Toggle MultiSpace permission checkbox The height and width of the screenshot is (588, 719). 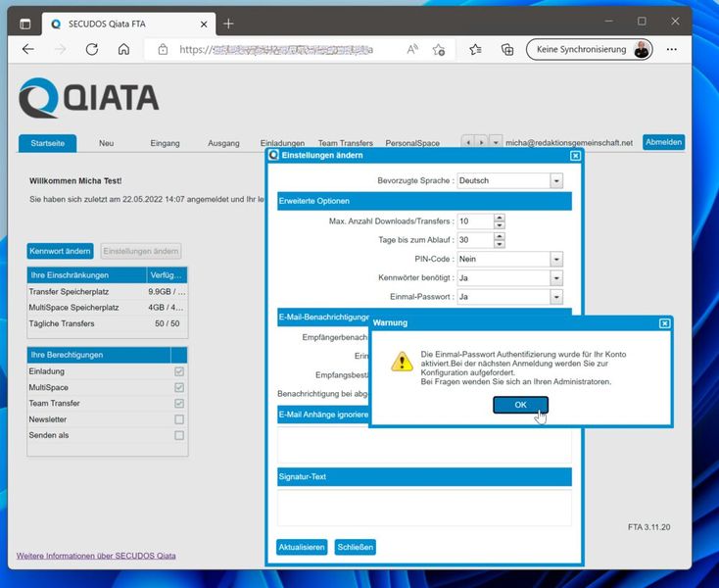[x=179, y=387]
